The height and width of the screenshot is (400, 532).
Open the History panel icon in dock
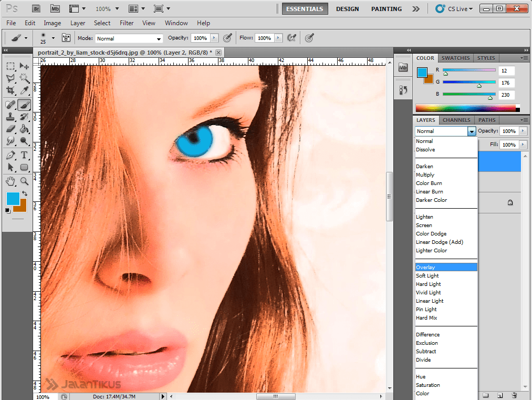tap(403, 90)
